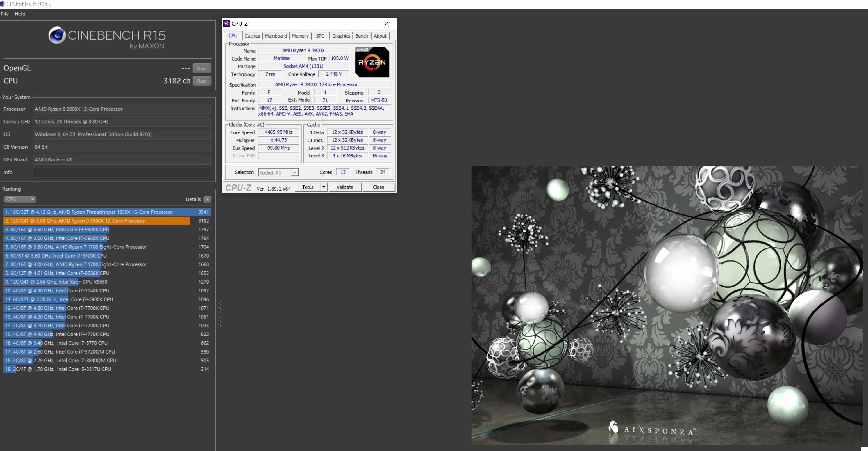This screenshot has height=451, width=868.
Task: Click the GFX Board field AMD Radeon VII
Action: coord(122,159)
